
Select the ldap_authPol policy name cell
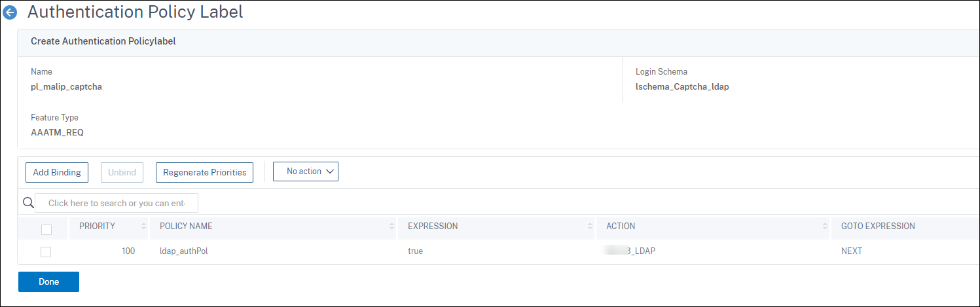pyautogui.click(x=183, y=251)
